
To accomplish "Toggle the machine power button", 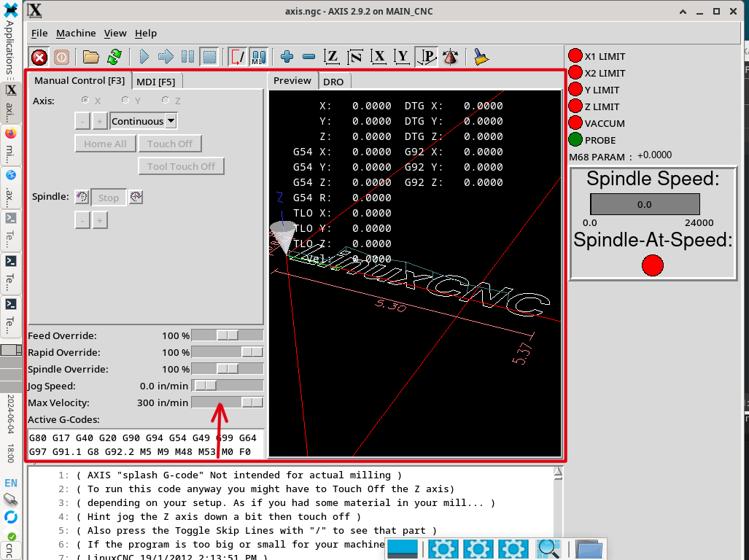I will tap(61, 58).
